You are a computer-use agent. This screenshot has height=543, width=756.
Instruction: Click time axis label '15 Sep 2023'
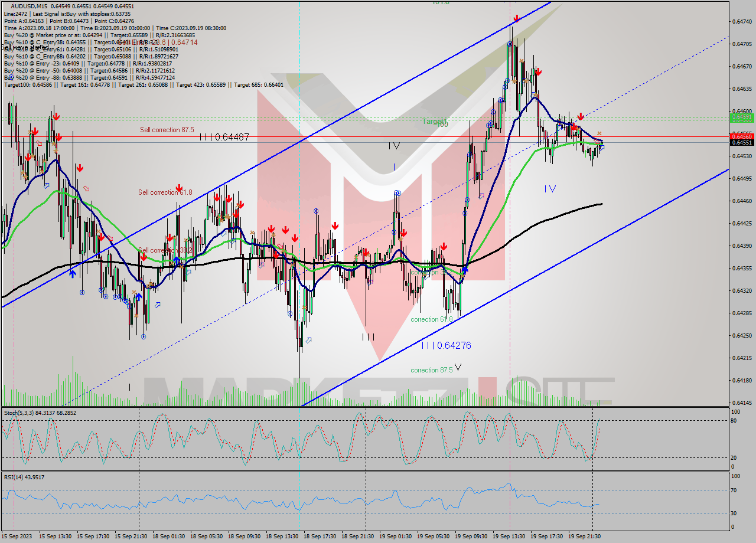coord(17,537)
